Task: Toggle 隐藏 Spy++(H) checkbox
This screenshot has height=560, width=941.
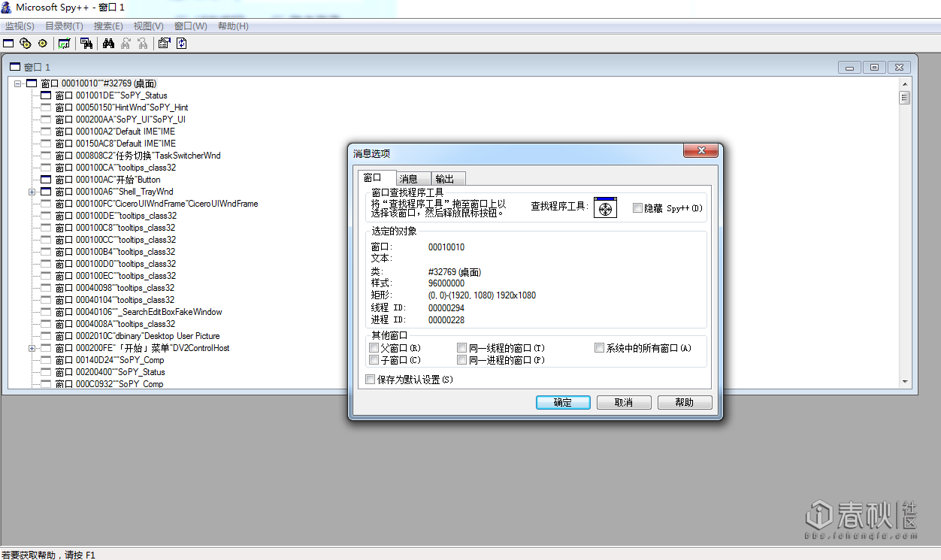Action: coord(637,208)
